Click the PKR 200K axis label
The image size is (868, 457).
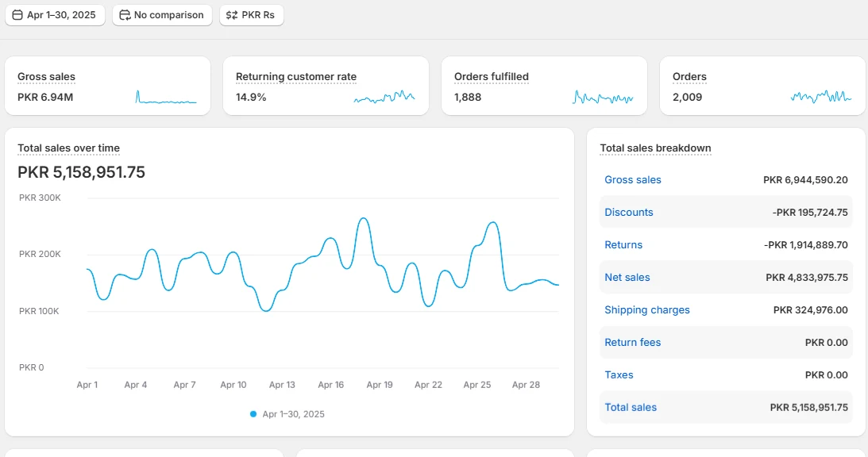[x=40, y=255]
